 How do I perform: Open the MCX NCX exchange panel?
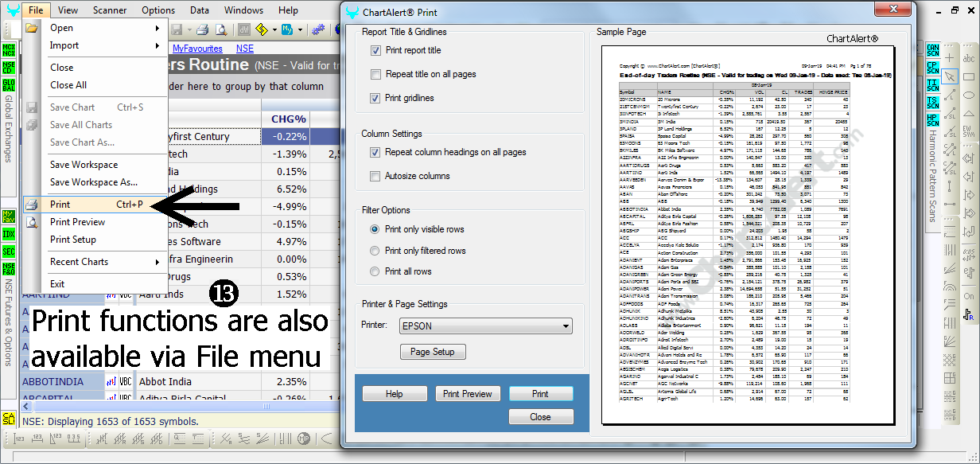coord(9,51)
